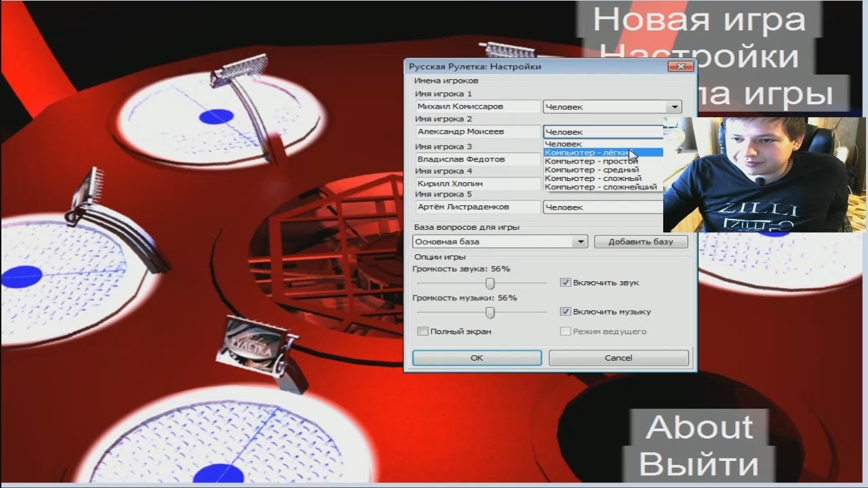Click the 'Имя игрока 5' label
This screenshot has height=488, width=868.
(443, 194)
